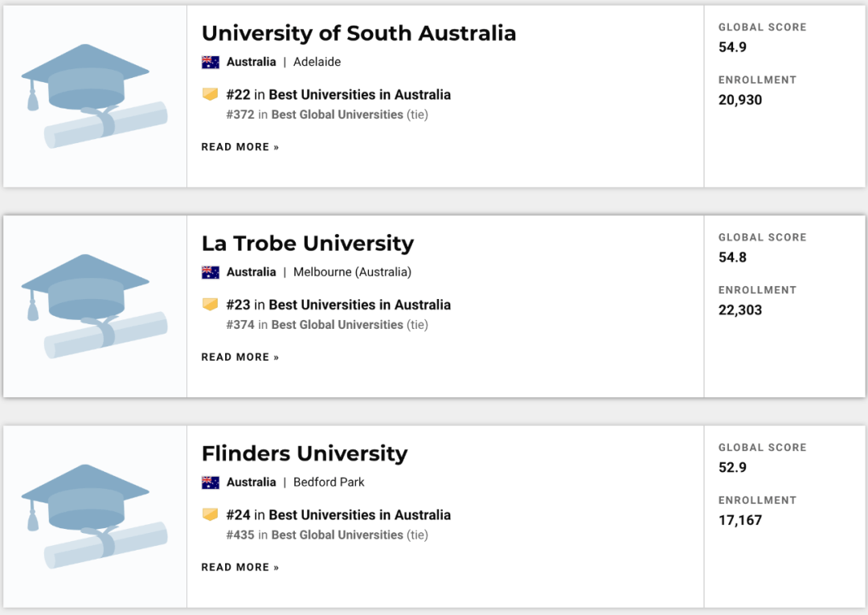The width and height of the screenshot is (868, 615).
Task: Open #22 in Best Universities in Australia
Action: point(338,95)
